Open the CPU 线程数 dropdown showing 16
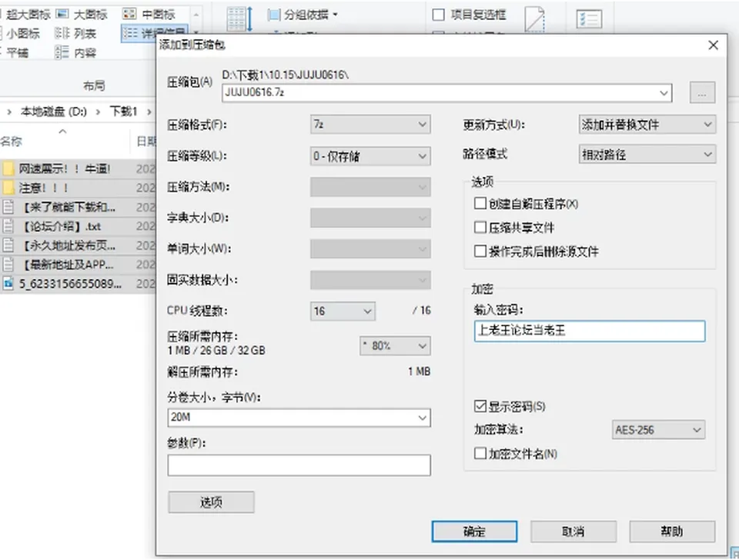Viewport: 739px width, 560px height. click(343, 312)
